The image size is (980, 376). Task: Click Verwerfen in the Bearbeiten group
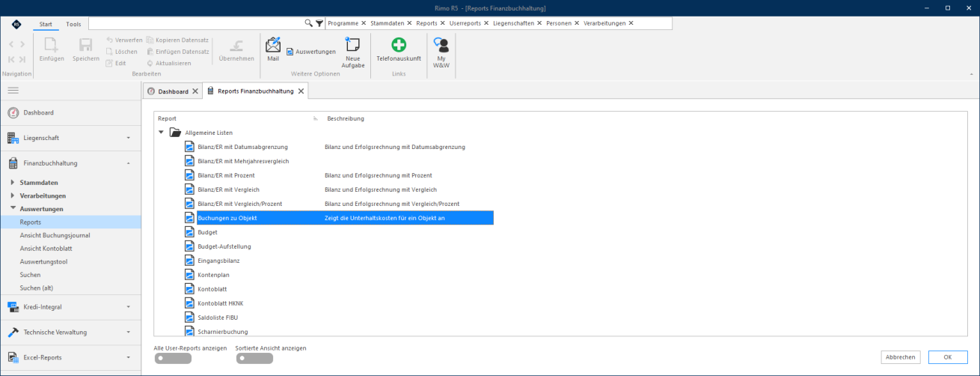click(124, 40)
